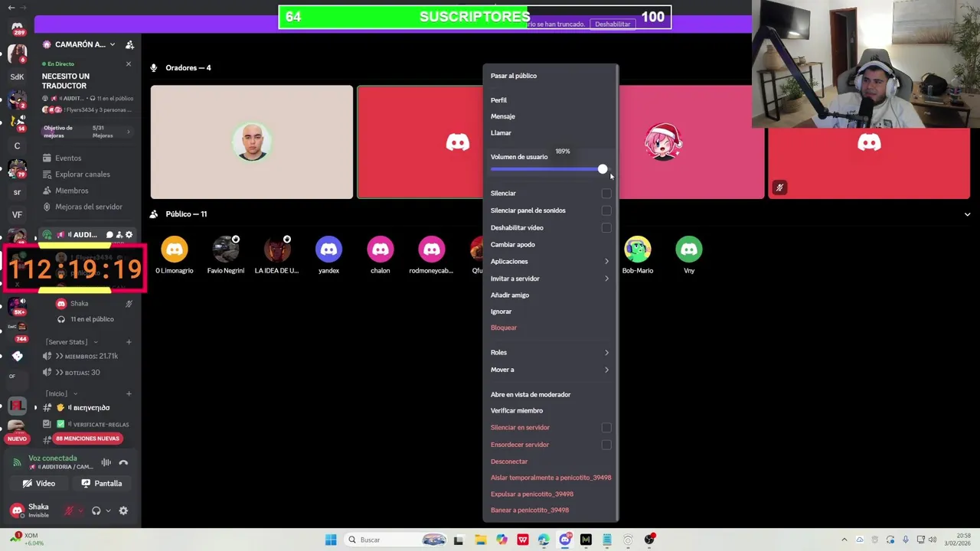Open user settings gear
Image resolution: width=980 pixels, height=551 pixels.
coord(123,510)
